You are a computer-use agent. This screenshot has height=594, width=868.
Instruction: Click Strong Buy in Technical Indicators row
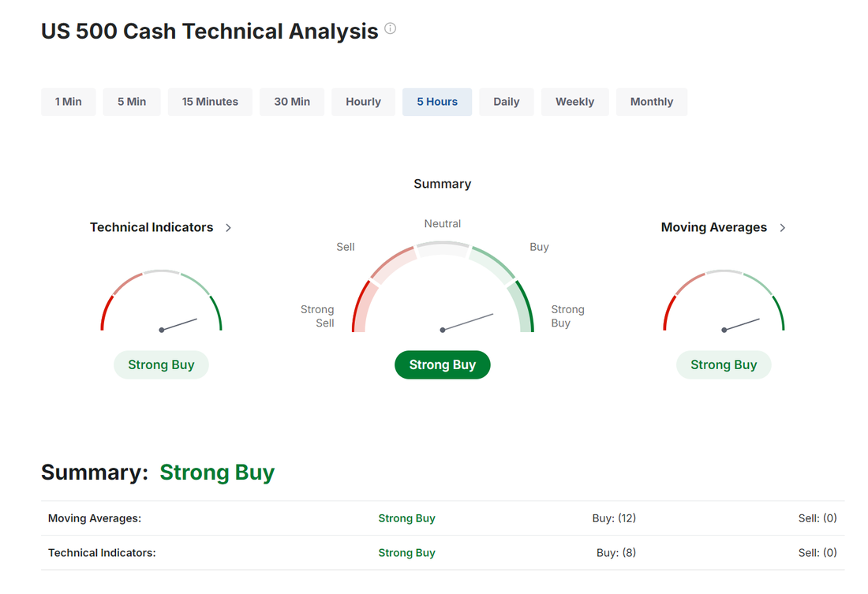coord(407,552)
